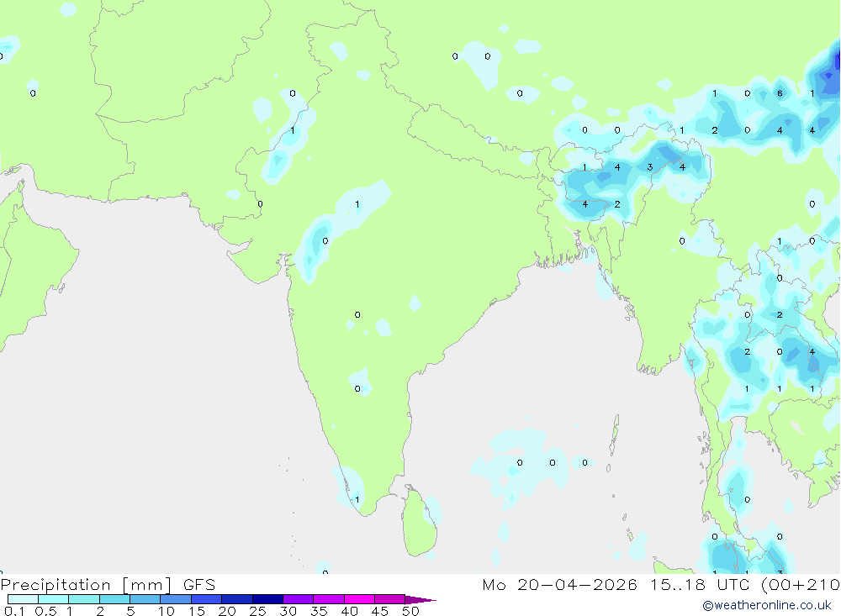Select the 'GFS' model label

(x=199, y=585)
